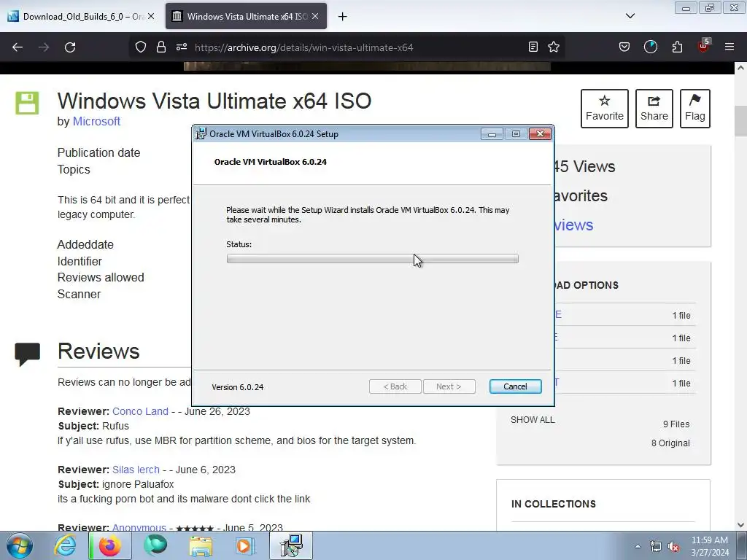Image resolution: width=747 pixels, height=560 pixels.
Task: Open the Windows Start orb
Action: (20, 545)
